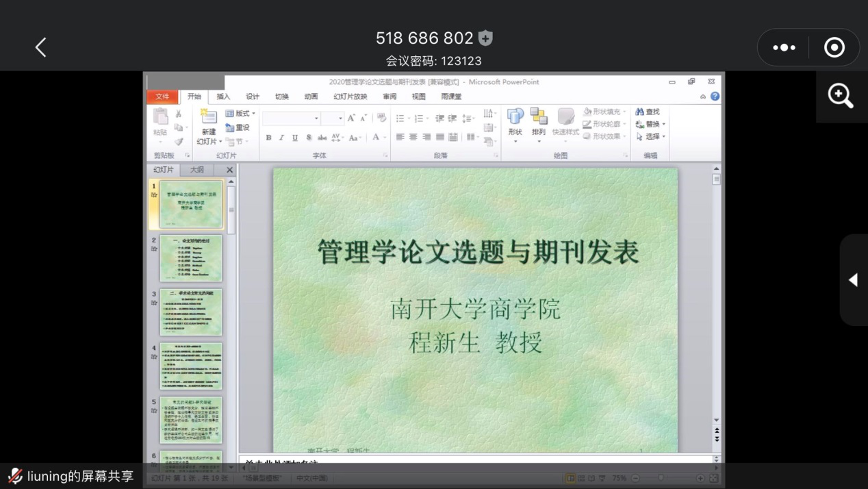This screenshot has height=489, width=868.
Task: Expand the right side panel arrow
Action: (853, 279)
